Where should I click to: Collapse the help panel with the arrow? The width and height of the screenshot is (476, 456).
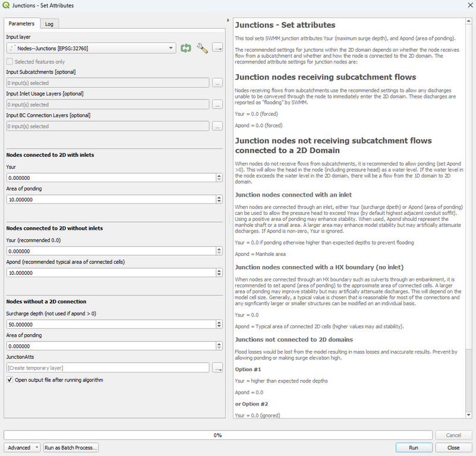coord(229,21)
